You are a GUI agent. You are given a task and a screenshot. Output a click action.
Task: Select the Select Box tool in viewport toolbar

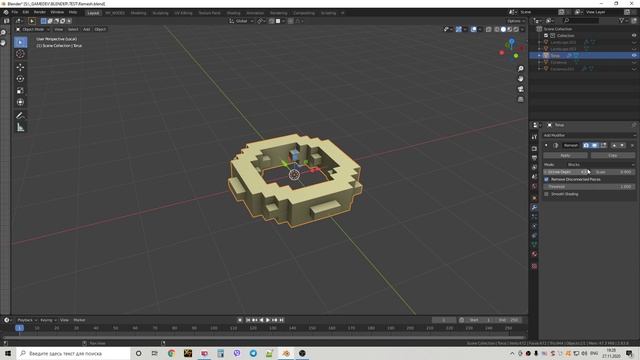click(20, 42)
